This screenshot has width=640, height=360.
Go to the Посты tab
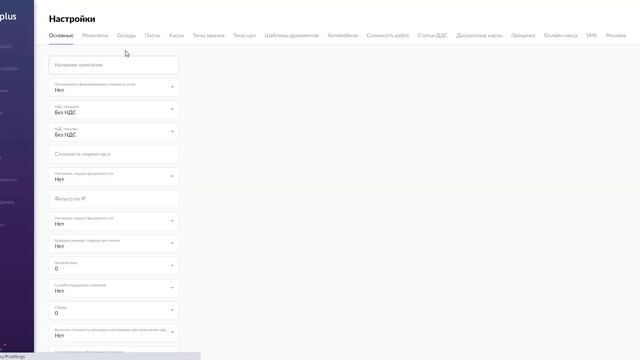(x=152, y=36)
